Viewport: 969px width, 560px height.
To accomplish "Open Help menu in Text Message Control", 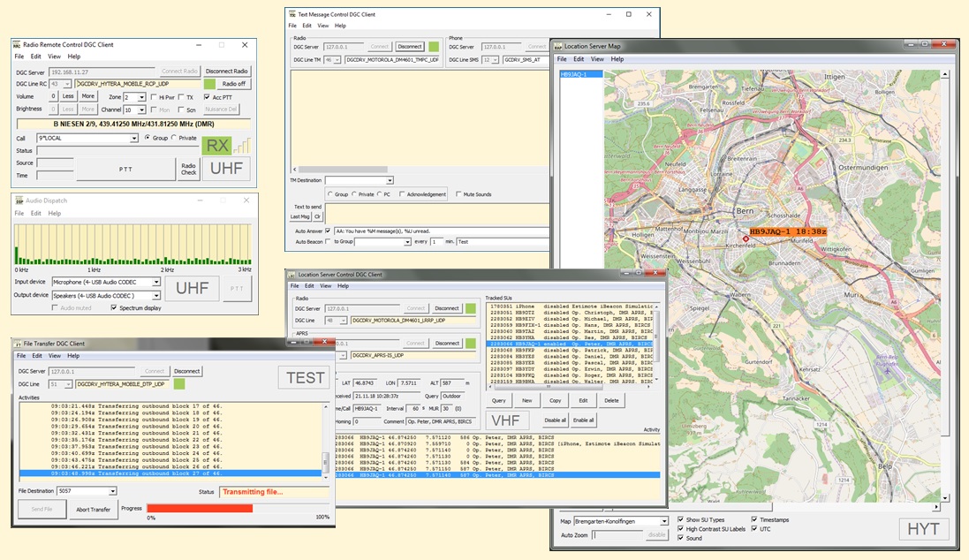I will [339, 26].
